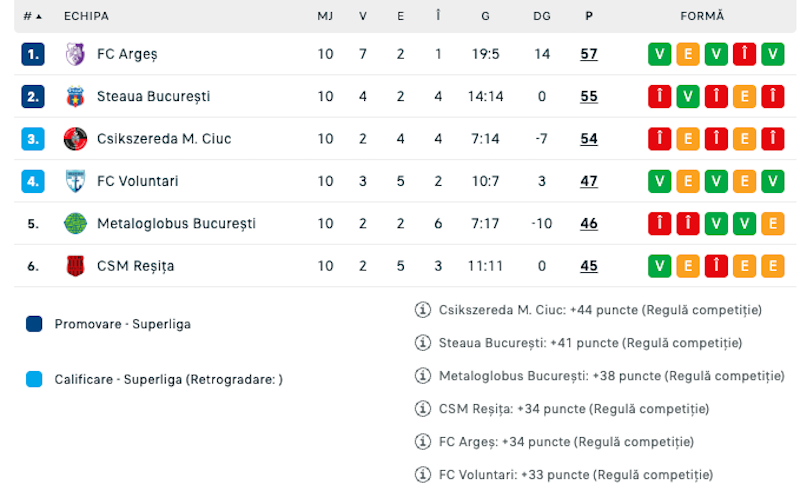Click the FC Argeș club crest
The width and height of the screenshot is (800, 491).
[75, 54]
